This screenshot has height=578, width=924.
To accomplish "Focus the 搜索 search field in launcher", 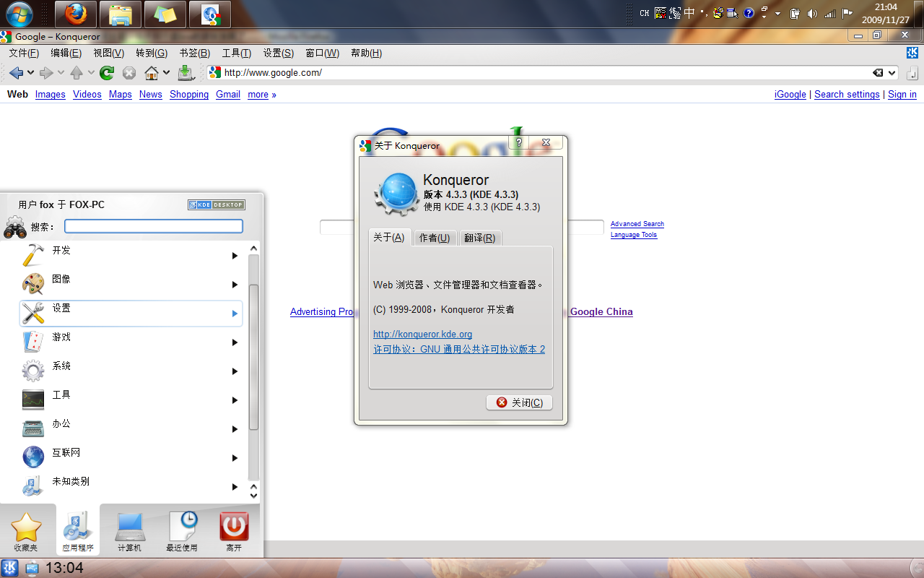I will 154,227.
